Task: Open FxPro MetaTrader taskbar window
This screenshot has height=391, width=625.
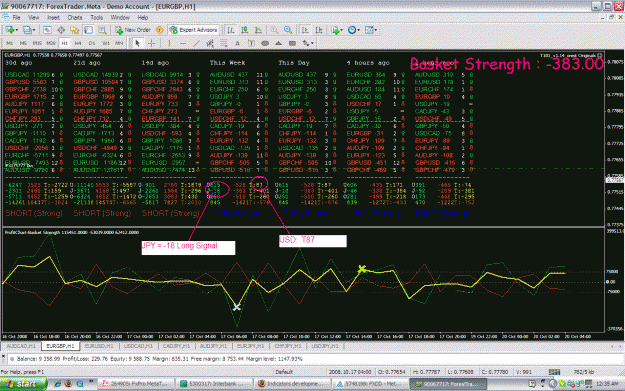Action: click(x=136, y=384)
